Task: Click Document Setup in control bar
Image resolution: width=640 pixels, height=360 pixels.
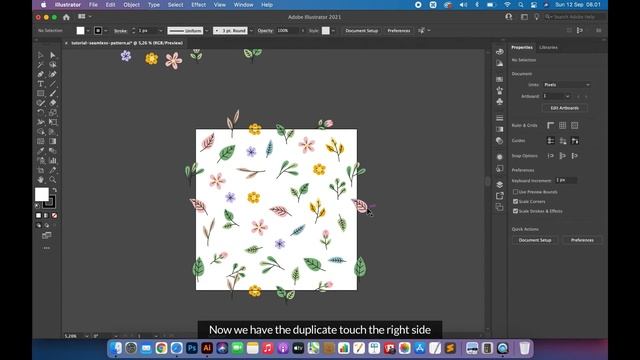Action: pos(361,31)
